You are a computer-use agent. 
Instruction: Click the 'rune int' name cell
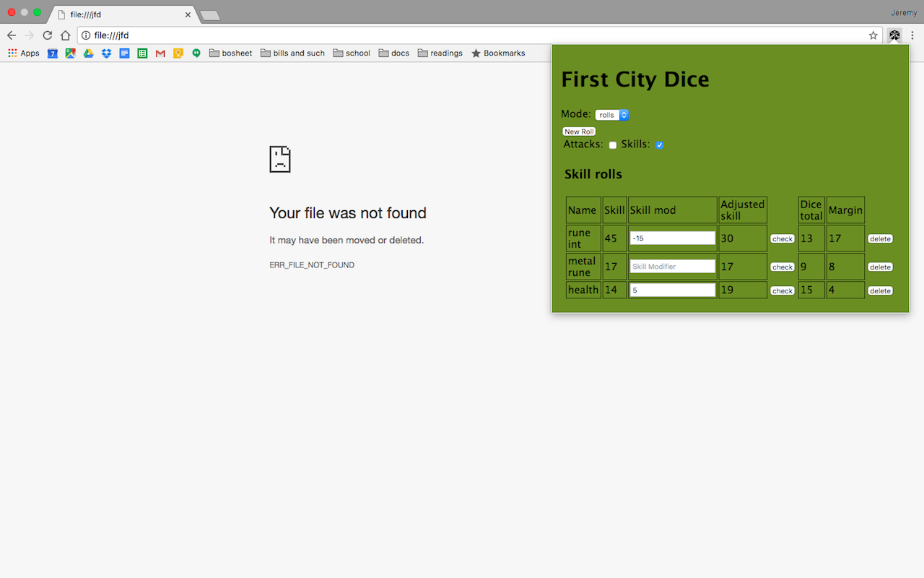(x=583, y=238)
